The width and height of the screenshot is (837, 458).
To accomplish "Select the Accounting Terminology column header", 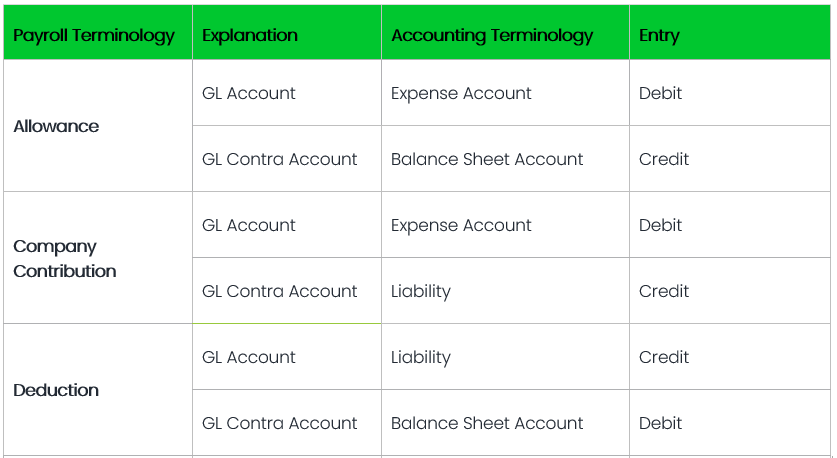I will (x=492, y=35).
